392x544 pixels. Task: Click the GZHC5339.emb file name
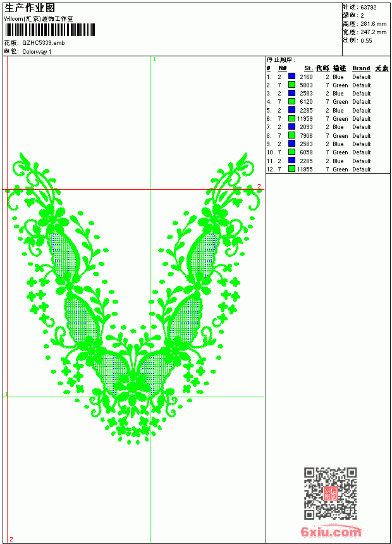(44, 43)
